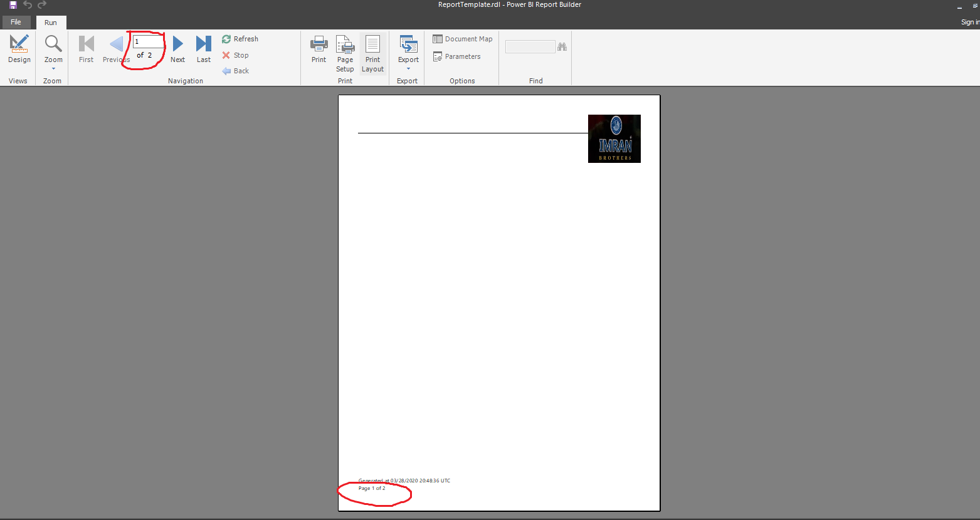Advance to the Next page

[x=177, y=49]
